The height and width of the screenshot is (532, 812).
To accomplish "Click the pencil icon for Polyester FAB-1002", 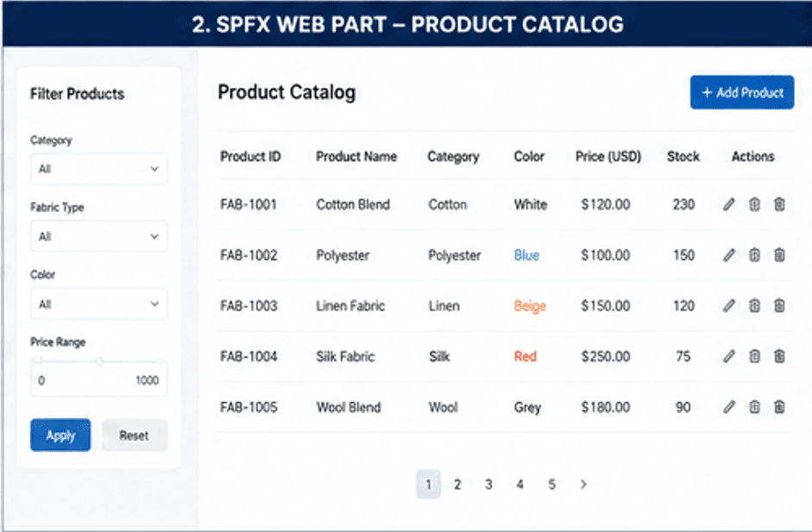I will (x=728, y=255).
